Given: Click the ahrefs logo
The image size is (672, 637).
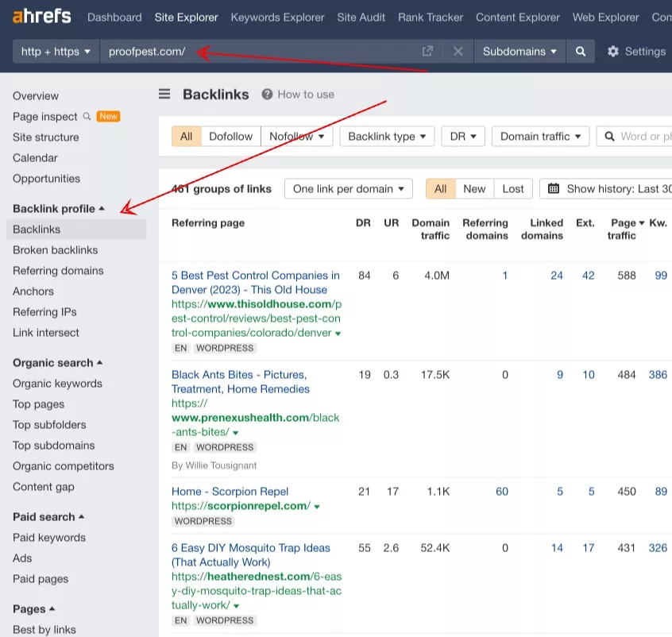Looking at the screenshot, I should click(x=42, y=17).
